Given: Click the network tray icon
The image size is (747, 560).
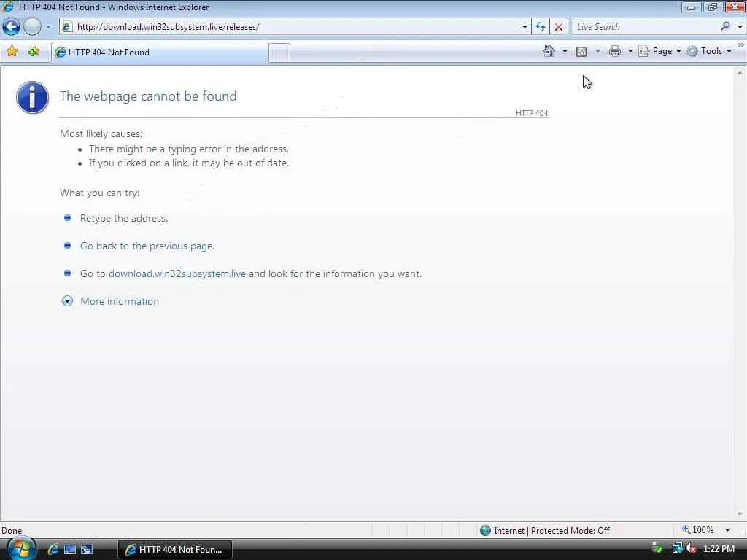Looking at the screenshot, I should pos(676,549).
